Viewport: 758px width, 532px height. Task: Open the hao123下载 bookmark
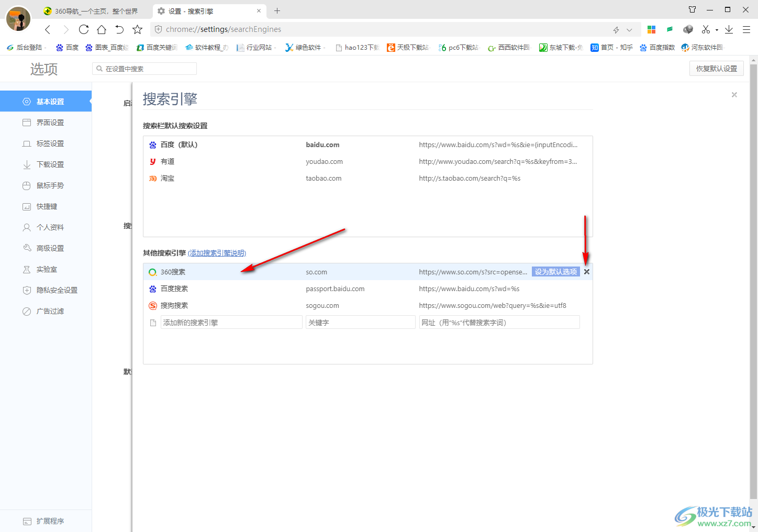358,47
